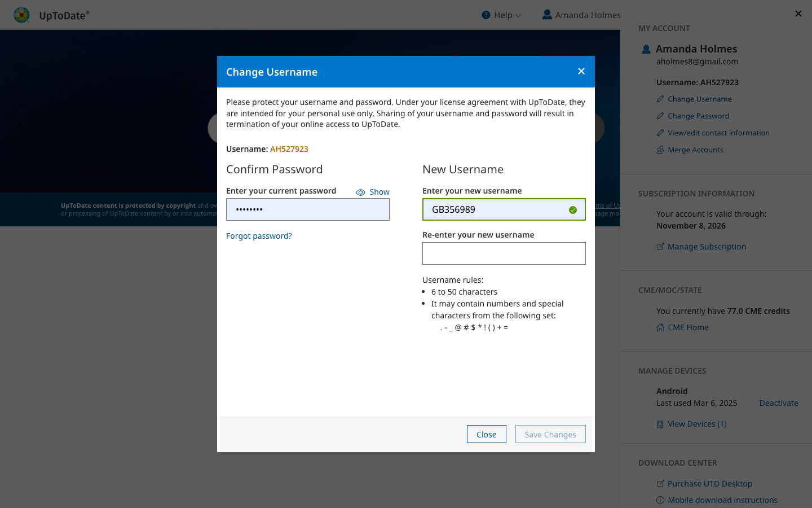Click the Save Changes button
This screenshot has height=508, width=812.
tap(550, 434)
